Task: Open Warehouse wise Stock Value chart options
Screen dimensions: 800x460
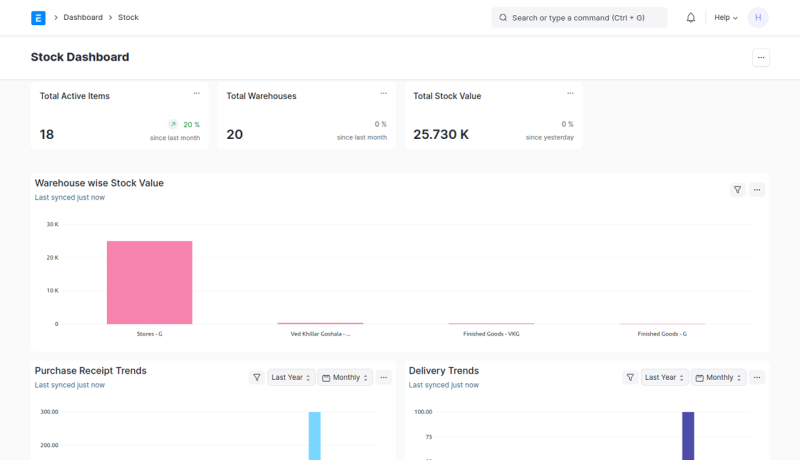Action: click(757, 189)
